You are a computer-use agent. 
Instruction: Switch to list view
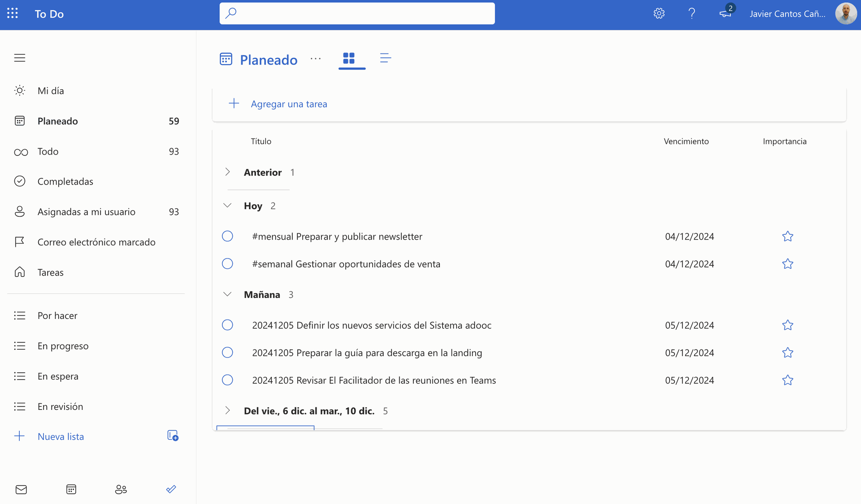click(x=385, y=58)
